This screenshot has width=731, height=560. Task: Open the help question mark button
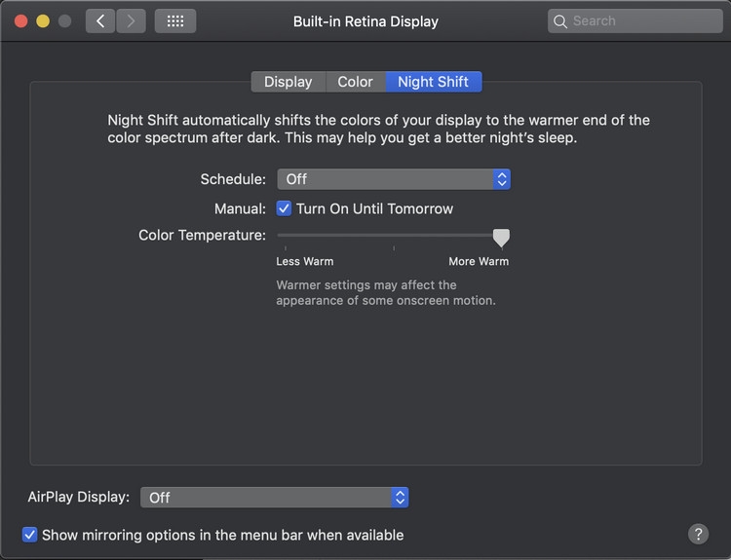(698, 534)
